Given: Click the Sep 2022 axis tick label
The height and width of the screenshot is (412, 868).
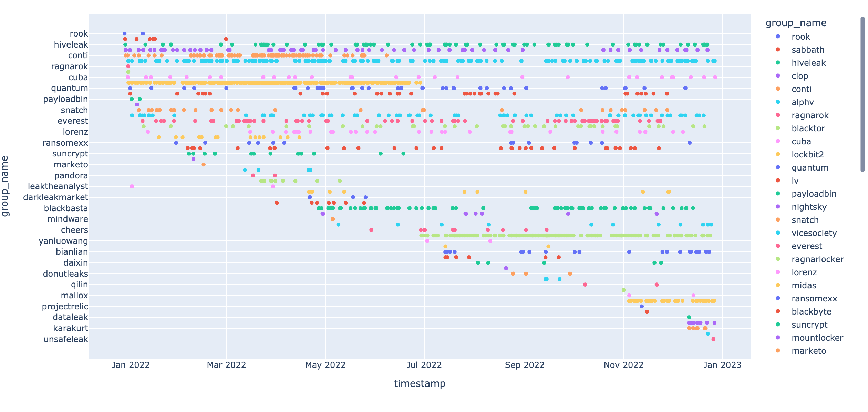Looking at the screenshot, I should pos(525,365).
